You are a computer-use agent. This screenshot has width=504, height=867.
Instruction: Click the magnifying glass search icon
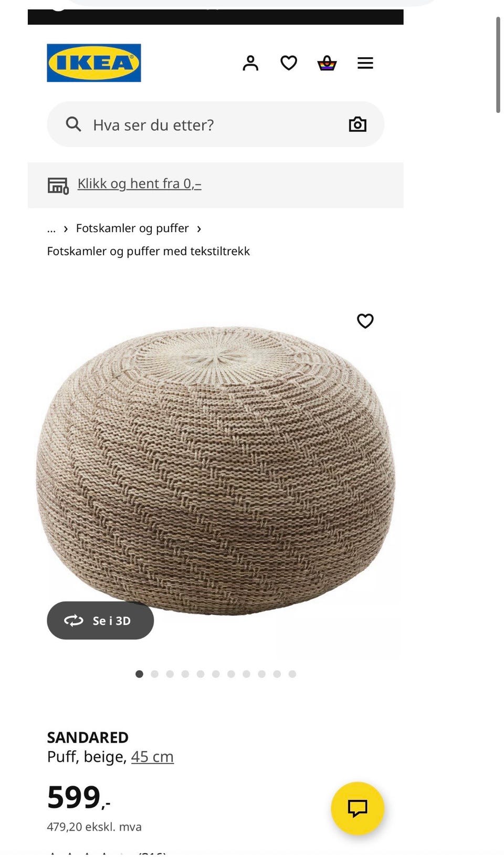pos(73,124)
